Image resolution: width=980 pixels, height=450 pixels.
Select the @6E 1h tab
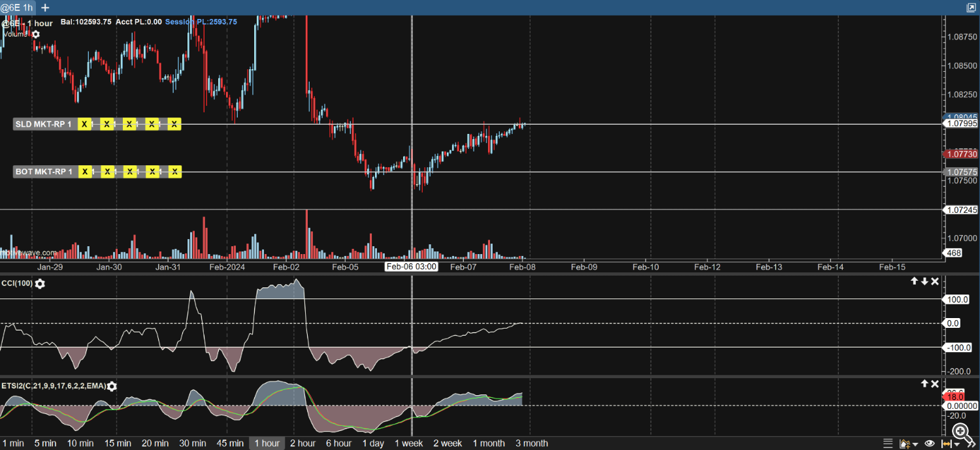coord(18,7)
